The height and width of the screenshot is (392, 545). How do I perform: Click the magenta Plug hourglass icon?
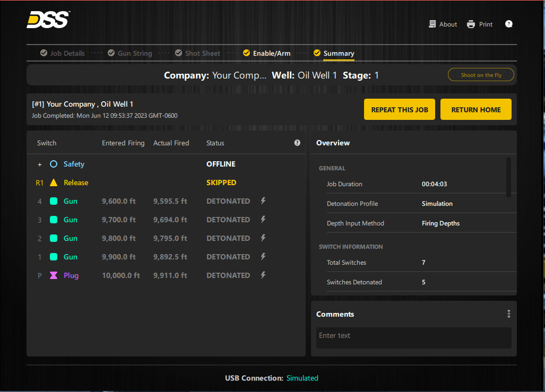pyautogui.click(x=53, y=275)
